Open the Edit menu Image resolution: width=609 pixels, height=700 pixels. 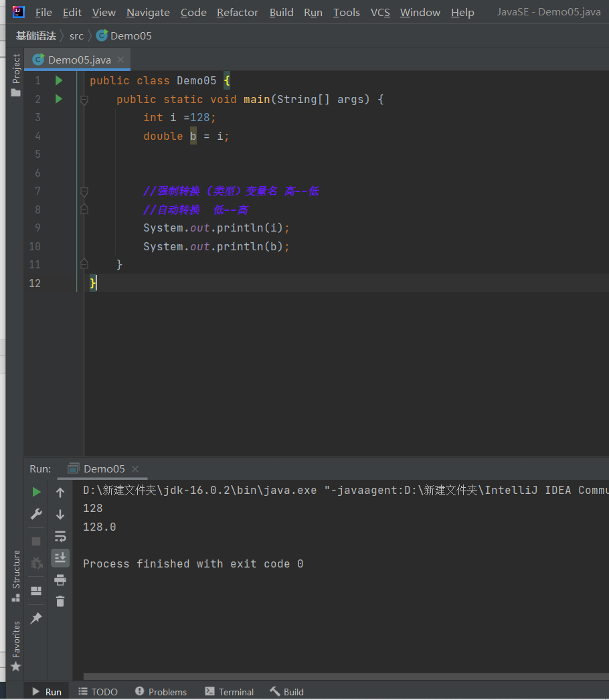[x=72, y=13]
